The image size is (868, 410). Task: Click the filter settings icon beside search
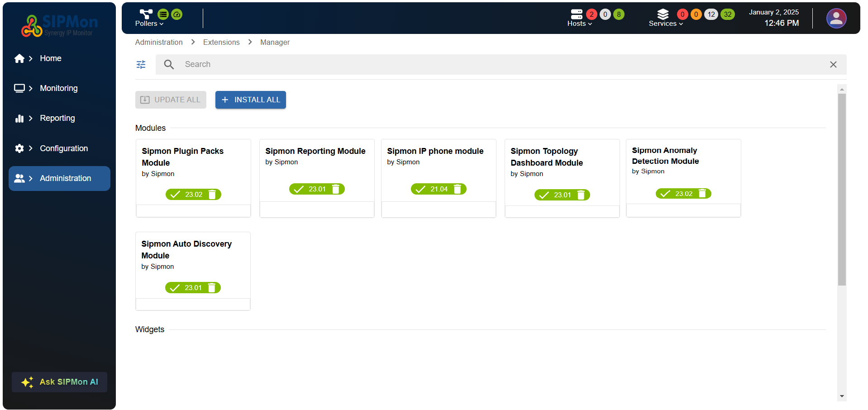point(141,65)
